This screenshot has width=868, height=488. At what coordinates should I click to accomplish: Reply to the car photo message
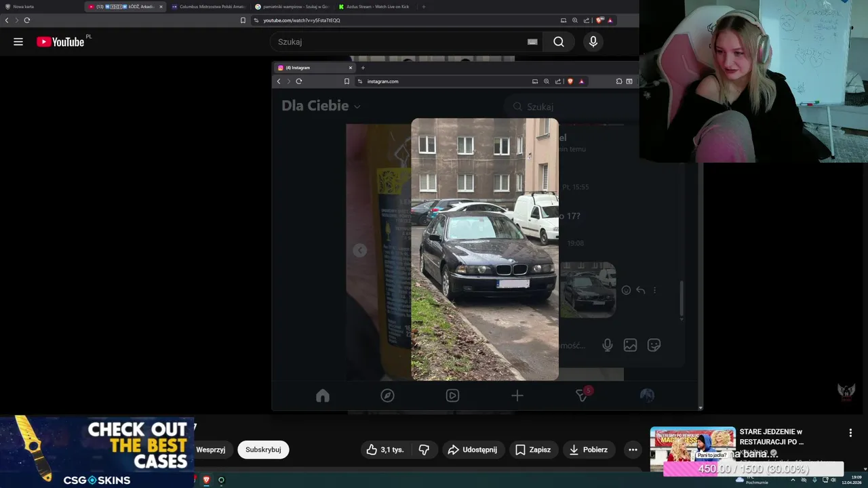point(640,290)
